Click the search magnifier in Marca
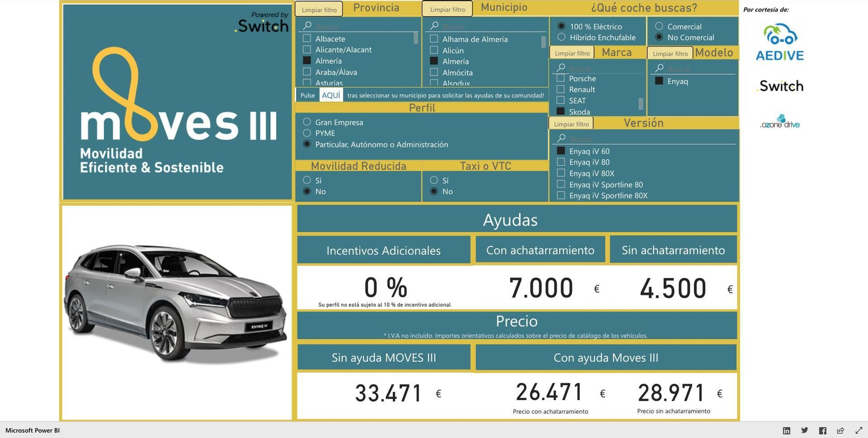Viewport: 868px width, 438px height. (x=561, y=68)
